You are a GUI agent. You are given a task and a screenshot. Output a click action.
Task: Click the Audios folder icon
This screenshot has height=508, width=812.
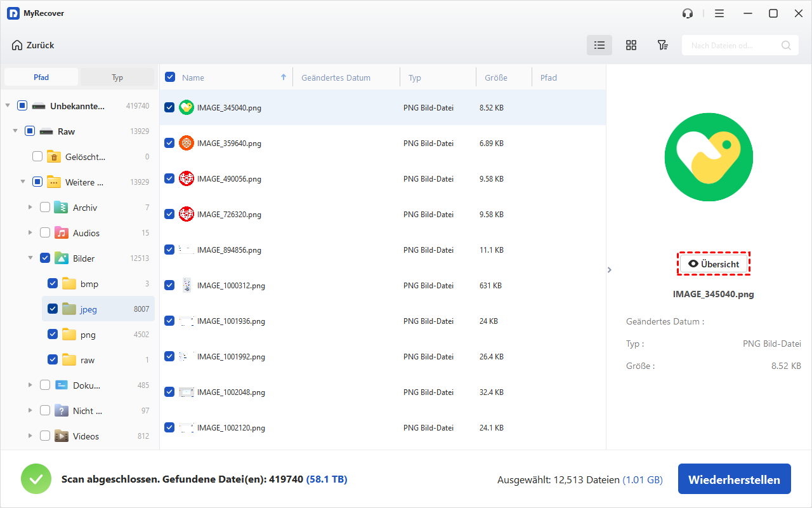[62, 233]
